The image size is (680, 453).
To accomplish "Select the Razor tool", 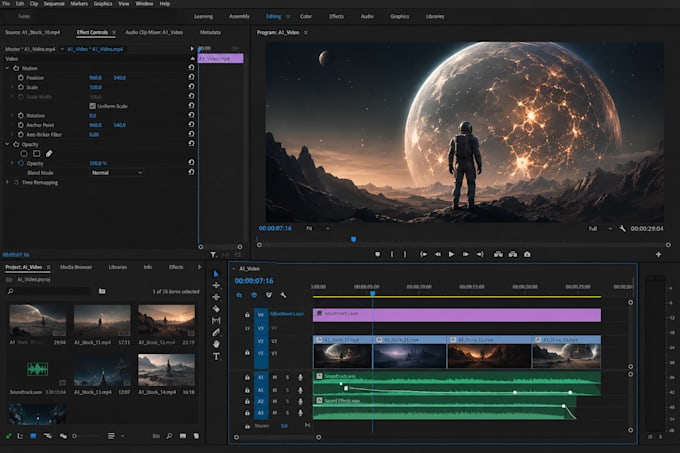I will click(216, 309).
